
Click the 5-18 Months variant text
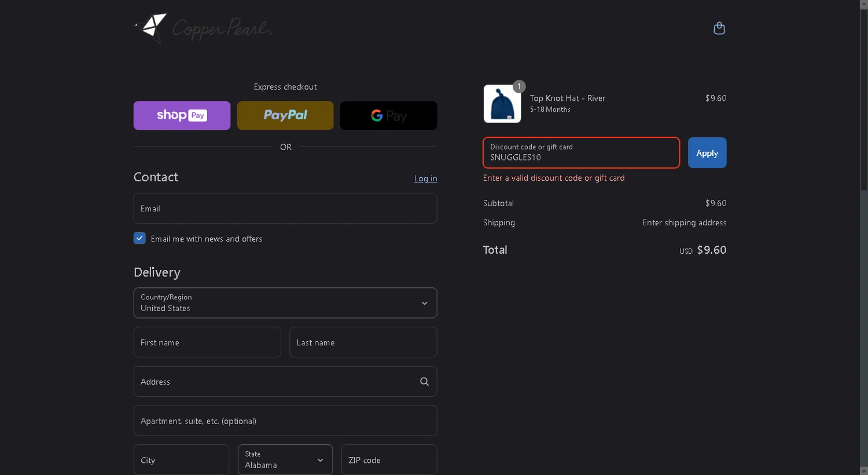pyautogui.click(x=550, y=109)
